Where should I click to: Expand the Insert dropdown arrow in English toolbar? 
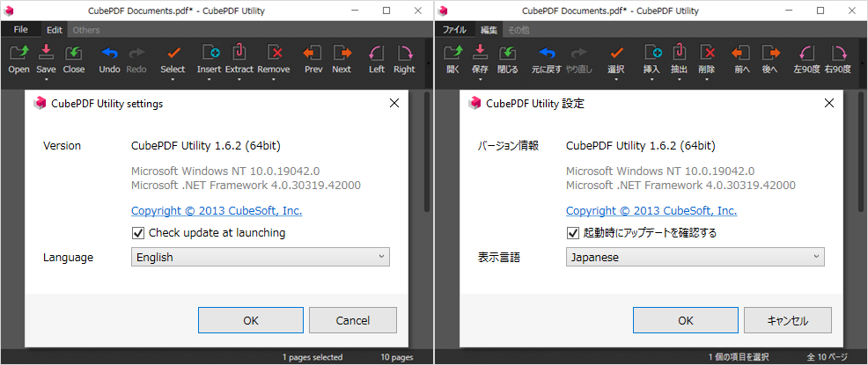point(210,79)
